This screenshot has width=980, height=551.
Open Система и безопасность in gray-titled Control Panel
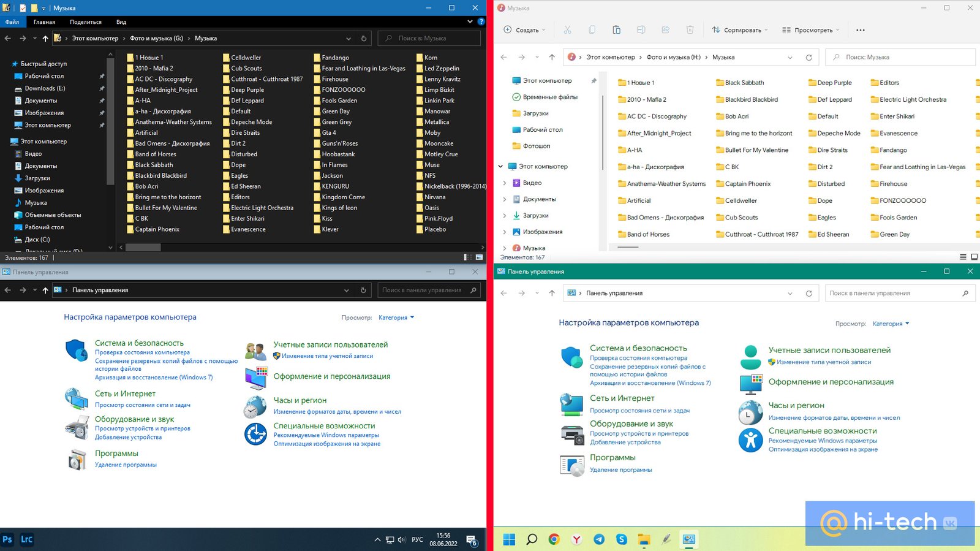[139, 343]
